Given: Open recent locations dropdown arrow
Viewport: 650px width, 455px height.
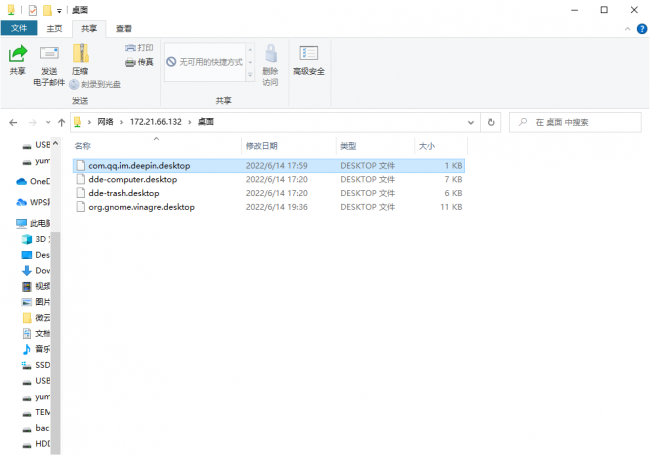Looking at the screenshot, I should tap(48, 122).
